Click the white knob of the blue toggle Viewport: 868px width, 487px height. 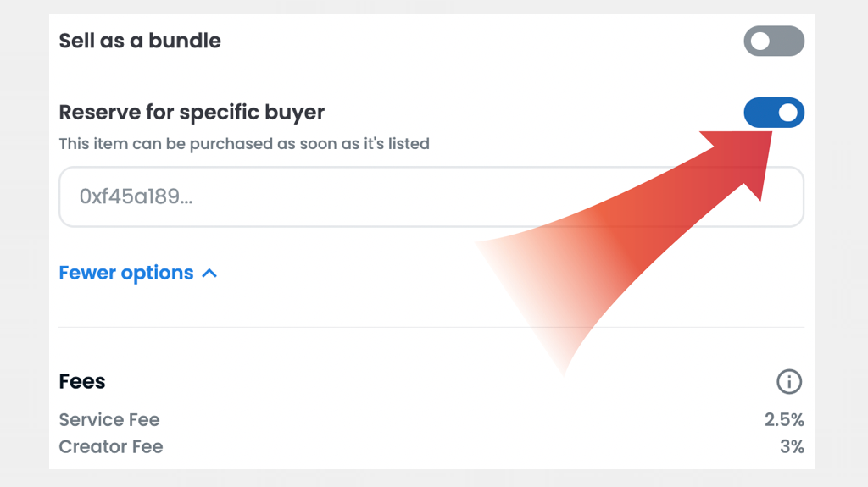tap(787, 113)
